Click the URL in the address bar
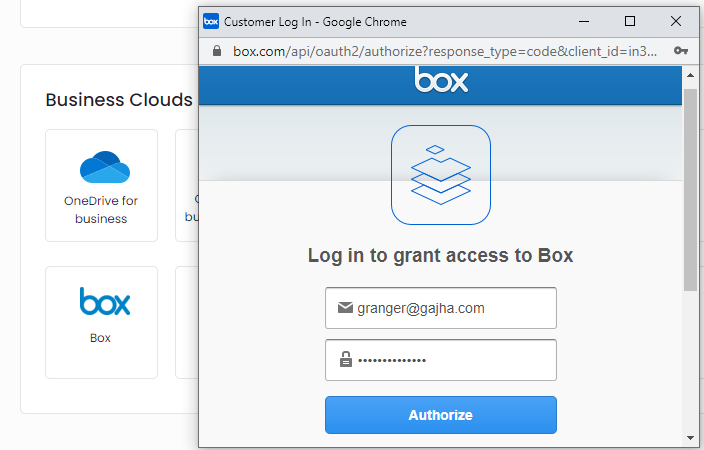This screenshot has width=704, height=450. pyautogui.click(x=444, y=51)
